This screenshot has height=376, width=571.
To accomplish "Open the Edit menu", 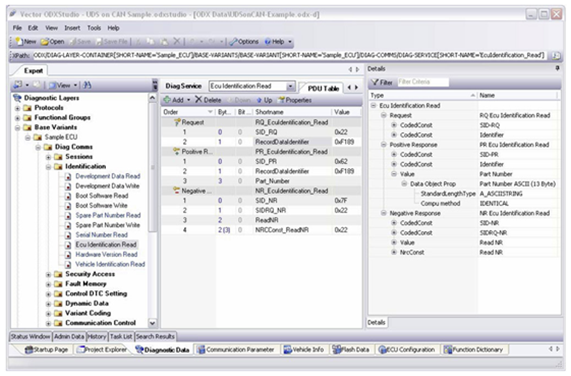I will pos(33,28).
